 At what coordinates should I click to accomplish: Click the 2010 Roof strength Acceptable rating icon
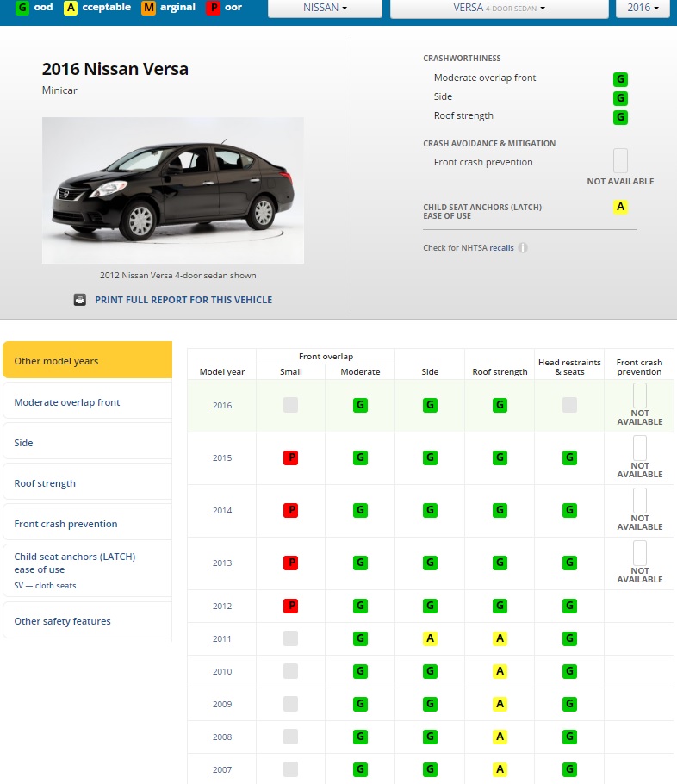500,671
